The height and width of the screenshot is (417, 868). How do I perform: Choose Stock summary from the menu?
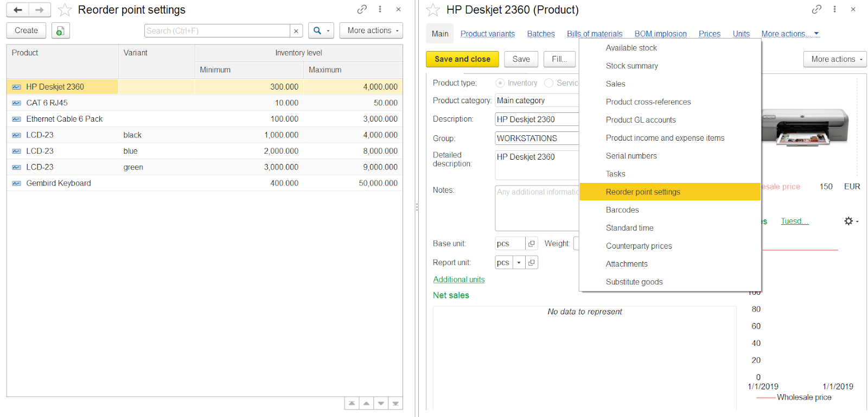click(670, 66)
